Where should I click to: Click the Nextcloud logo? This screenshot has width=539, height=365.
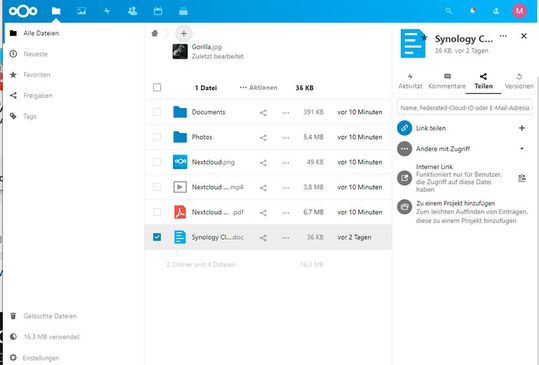click(23, 11)
